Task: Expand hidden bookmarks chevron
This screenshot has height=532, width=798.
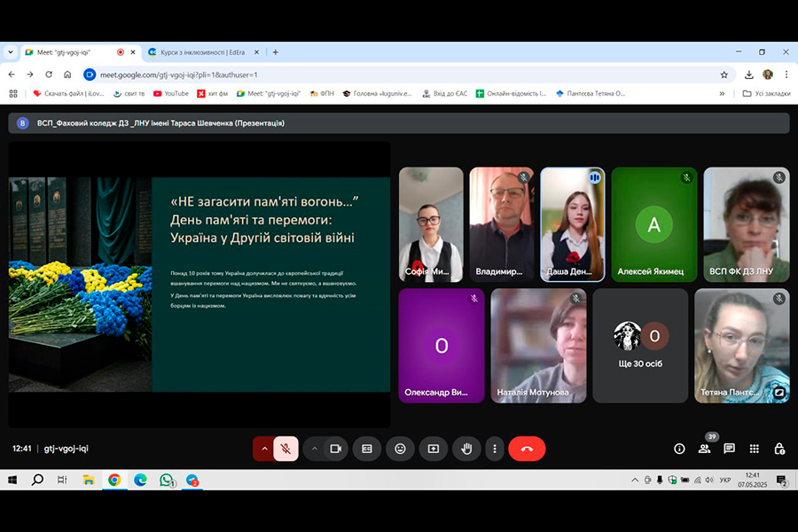Action: 722,94
